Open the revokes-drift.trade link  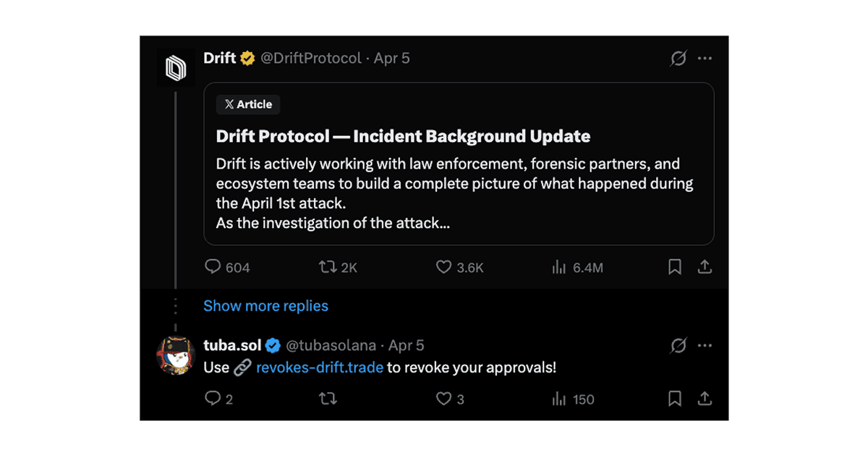320,367
